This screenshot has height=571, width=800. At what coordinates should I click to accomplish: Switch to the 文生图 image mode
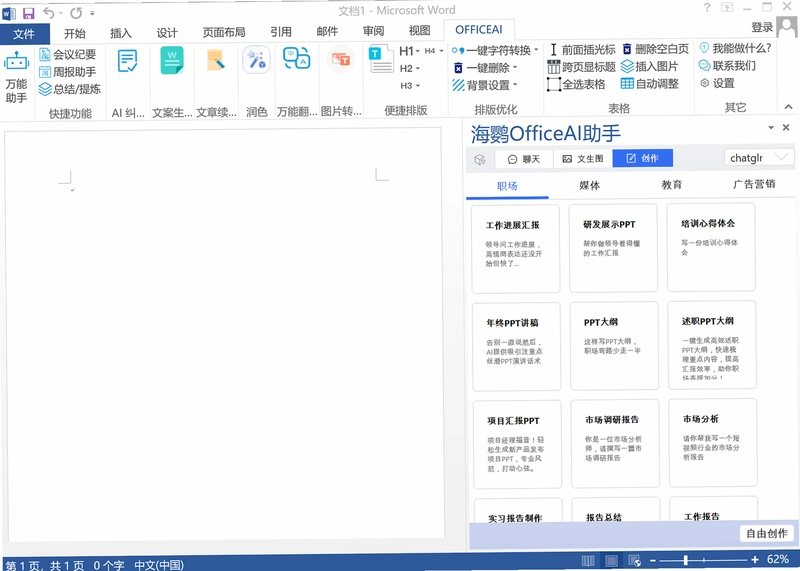point(583,159)
